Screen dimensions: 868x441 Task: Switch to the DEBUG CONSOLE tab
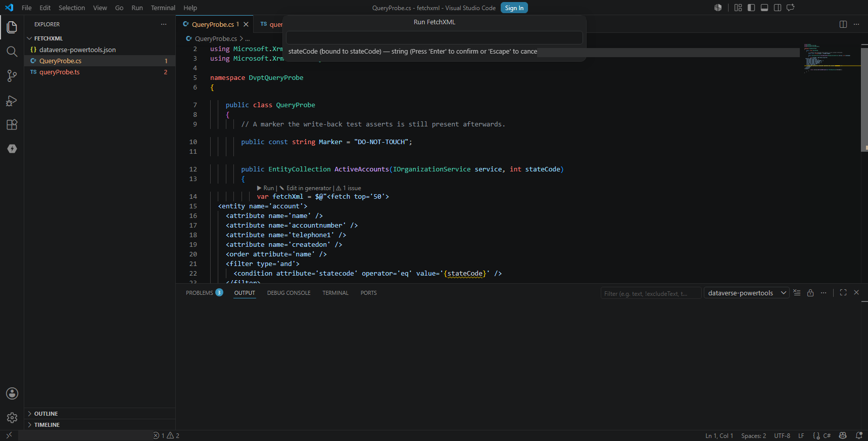(x=288, y=293)
